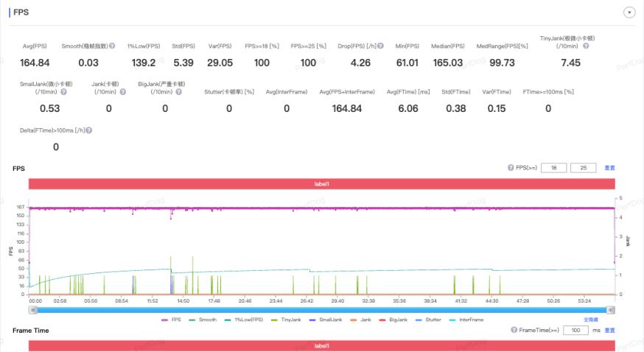Click the Smooth index value 0.03
Viewport: 644px width, 352px height.
coord(88,63)
